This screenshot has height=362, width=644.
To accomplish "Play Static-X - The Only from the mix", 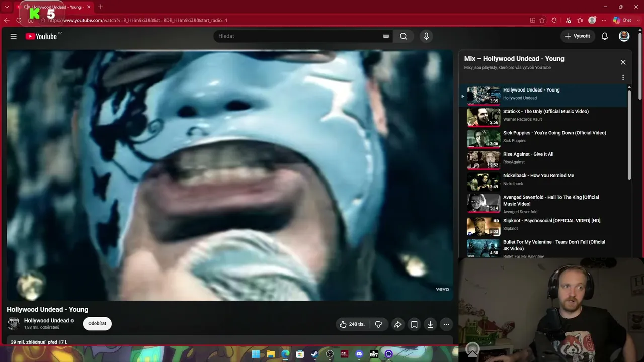I will click(545, 117).
